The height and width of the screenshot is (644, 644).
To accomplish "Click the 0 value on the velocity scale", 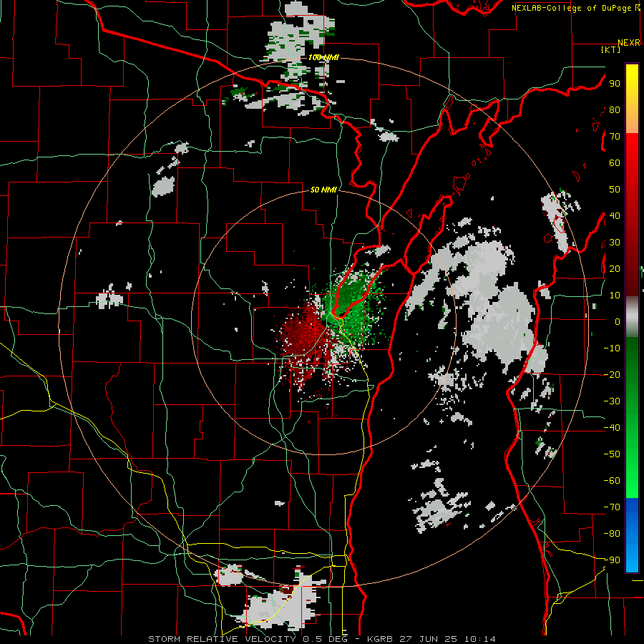I will [618, 321].
